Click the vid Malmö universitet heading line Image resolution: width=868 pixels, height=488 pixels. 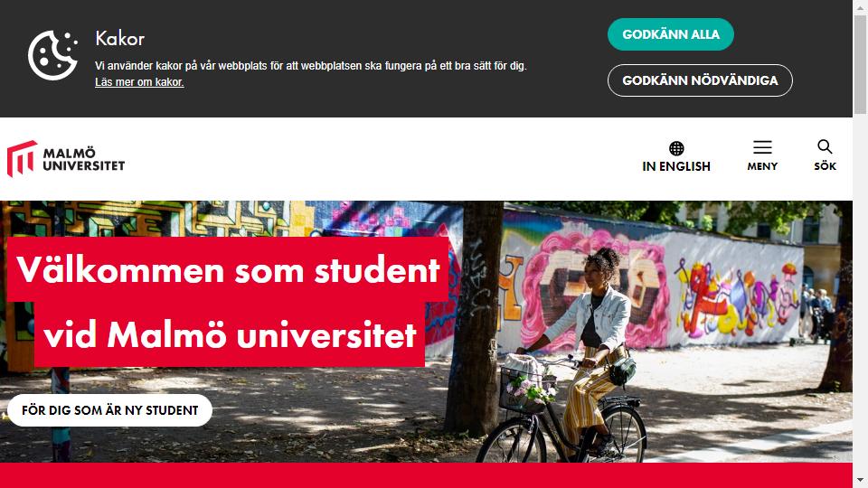pyautogui.click(x=230, y=334)
